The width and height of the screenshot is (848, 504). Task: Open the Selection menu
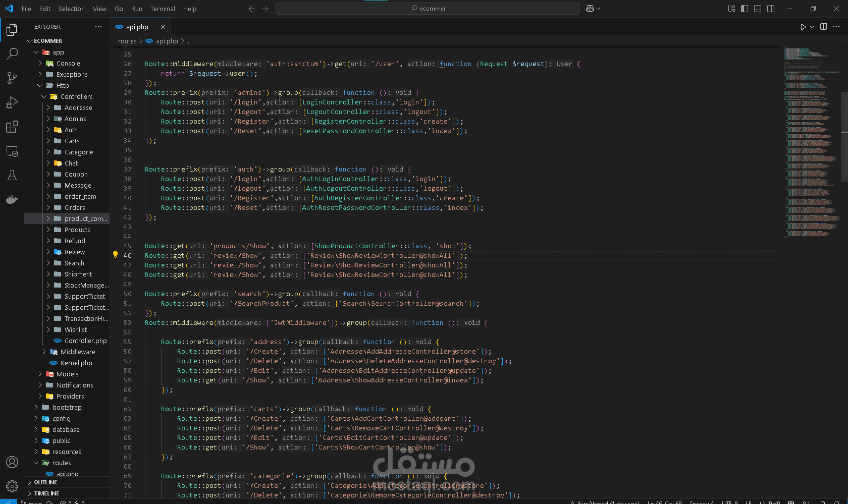72,9
